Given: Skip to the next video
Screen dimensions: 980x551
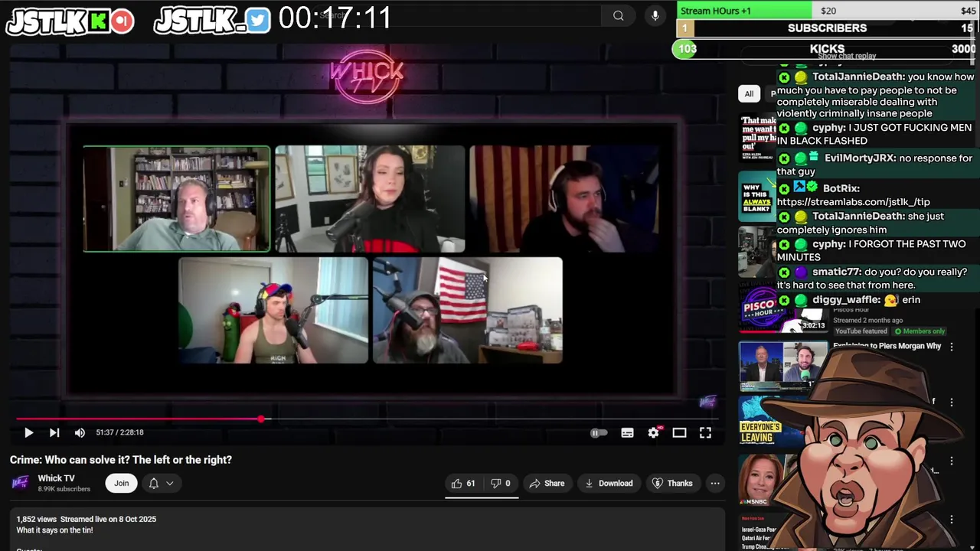Looking at the screenshot, I should 54,433.
